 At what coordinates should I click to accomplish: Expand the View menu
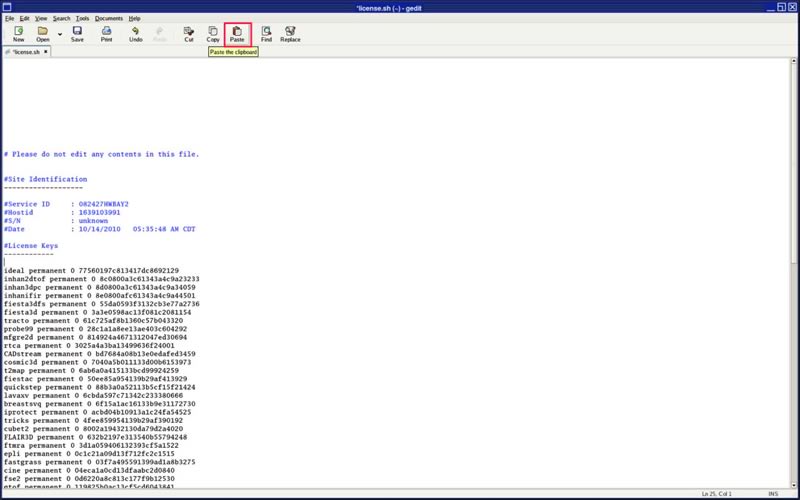(41, 18)
